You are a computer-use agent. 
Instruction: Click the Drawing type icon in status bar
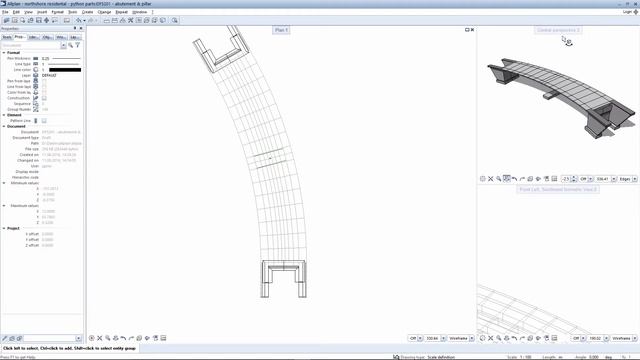[x=396, y=357]
